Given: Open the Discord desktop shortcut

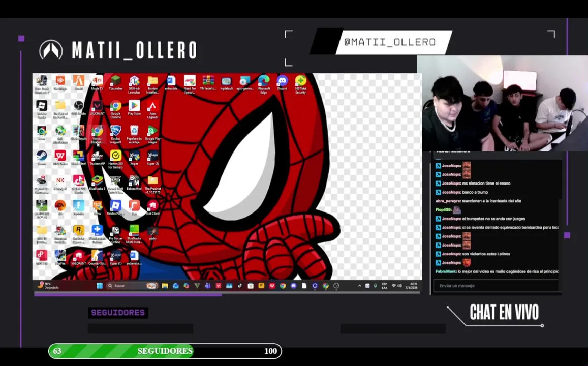Looking at the screenshot, I should pyautogui.click(x=282, y=83).
